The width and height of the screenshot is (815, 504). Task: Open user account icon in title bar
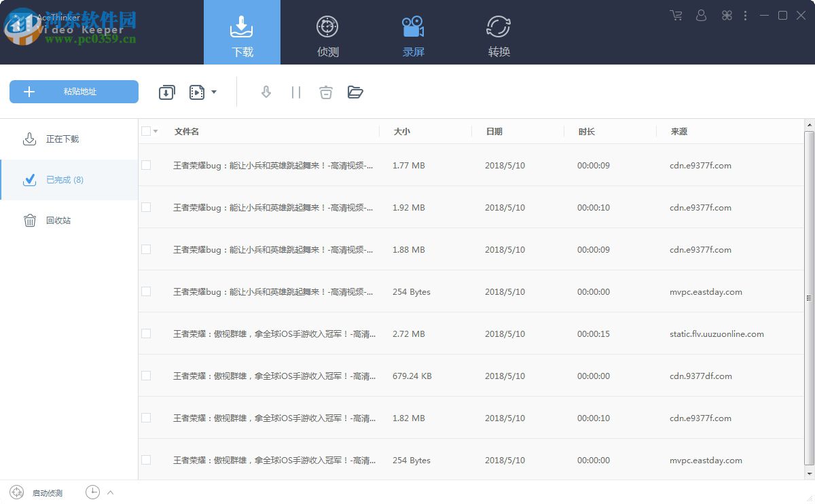click(701, 15)
